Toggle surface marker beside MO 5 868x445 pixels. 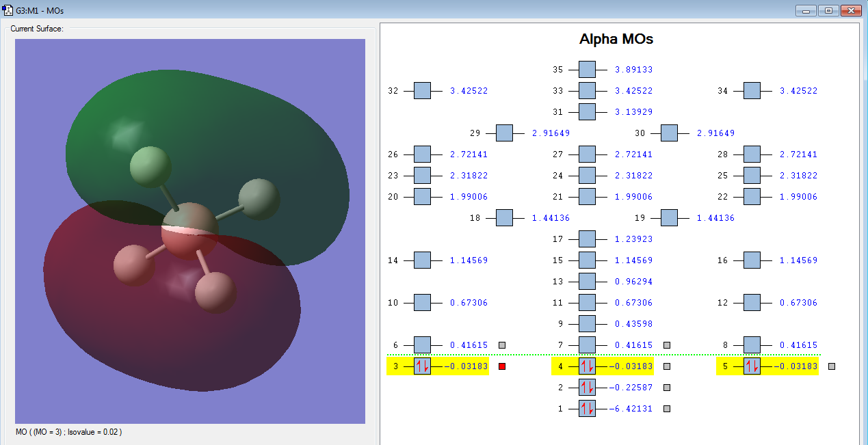[832, 366]
